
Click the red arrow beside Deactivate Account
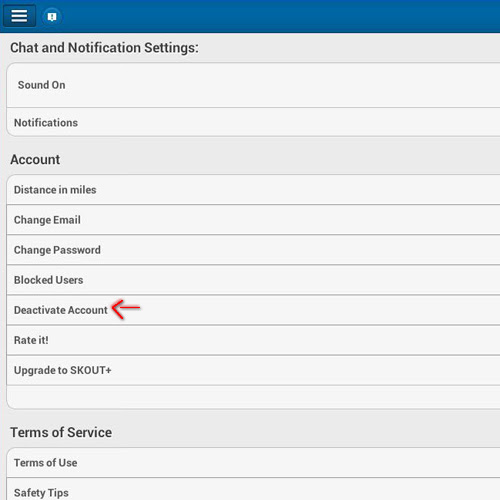[x=126, y=309]
